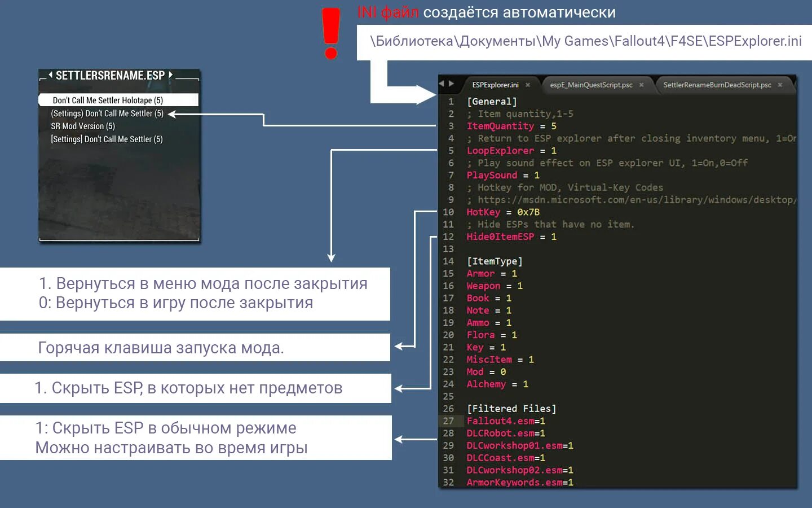Click the '; Item quantity,1-5' comment
The height and width of the screenshot is (508, 812).
click(x=520, y=114)
